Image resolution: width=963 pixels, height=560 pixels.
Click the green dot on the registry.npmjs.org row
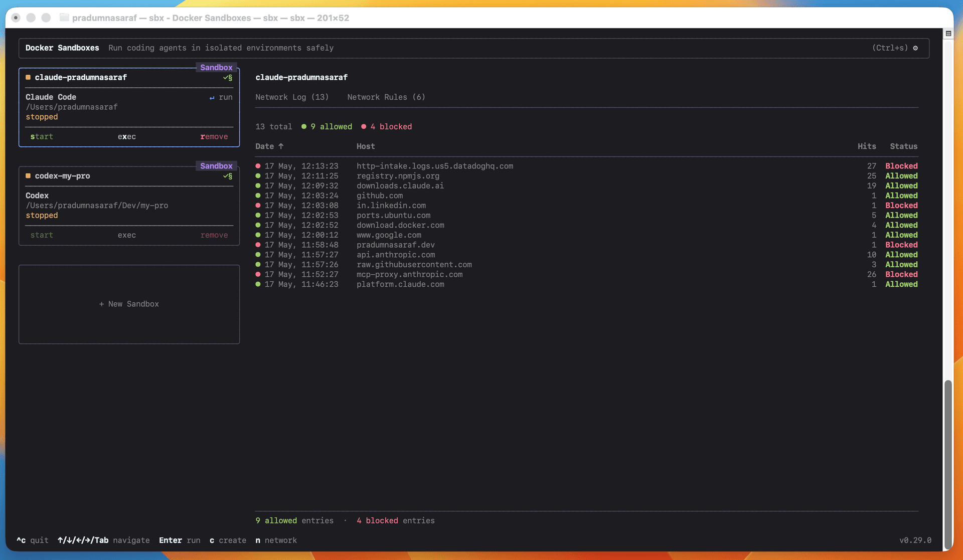click(x=258, y=176)
